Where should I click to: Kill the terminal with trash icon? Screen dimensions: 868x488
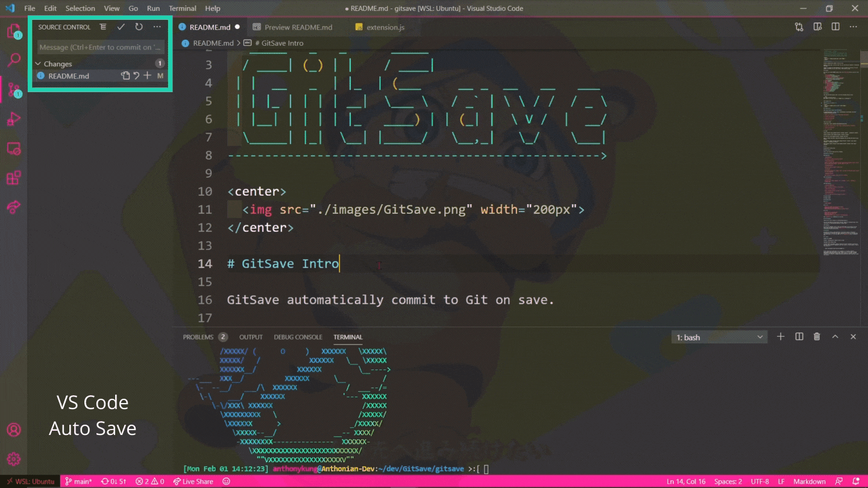click(817, 337)
